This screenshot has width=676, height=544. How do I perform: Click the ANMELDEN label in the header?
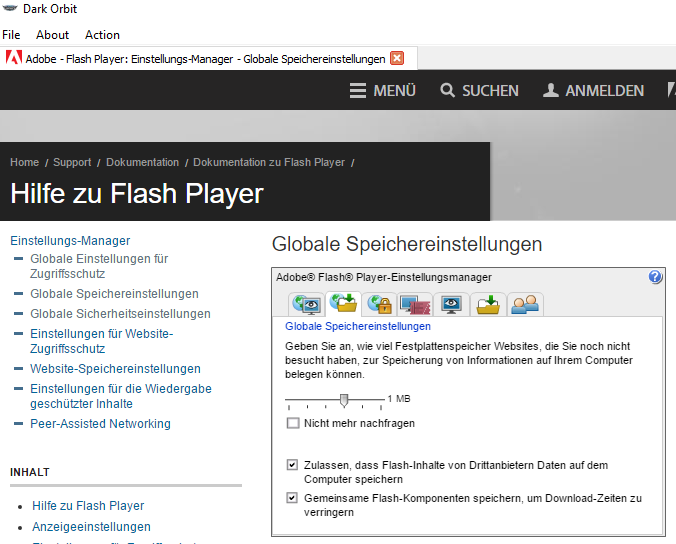tap(605, 91)
